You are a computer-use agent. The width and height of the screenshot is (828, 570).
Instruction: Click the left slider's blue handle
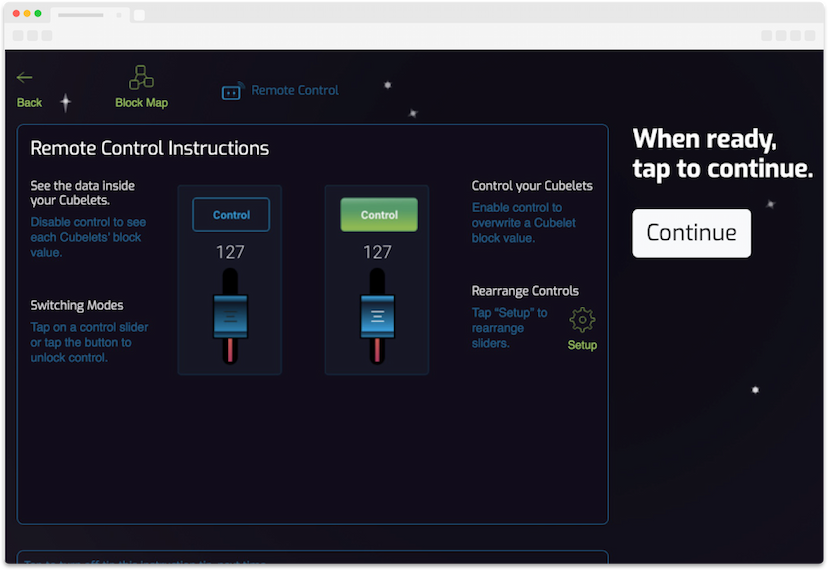pos(231,317)
